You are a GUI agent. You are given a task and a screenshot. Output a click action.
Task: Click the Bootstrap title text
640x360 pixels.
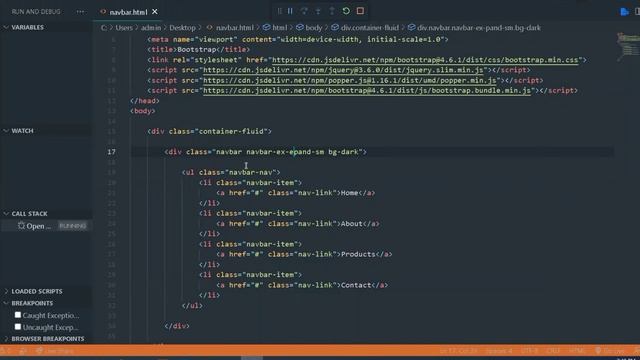(x=196, y=49)
